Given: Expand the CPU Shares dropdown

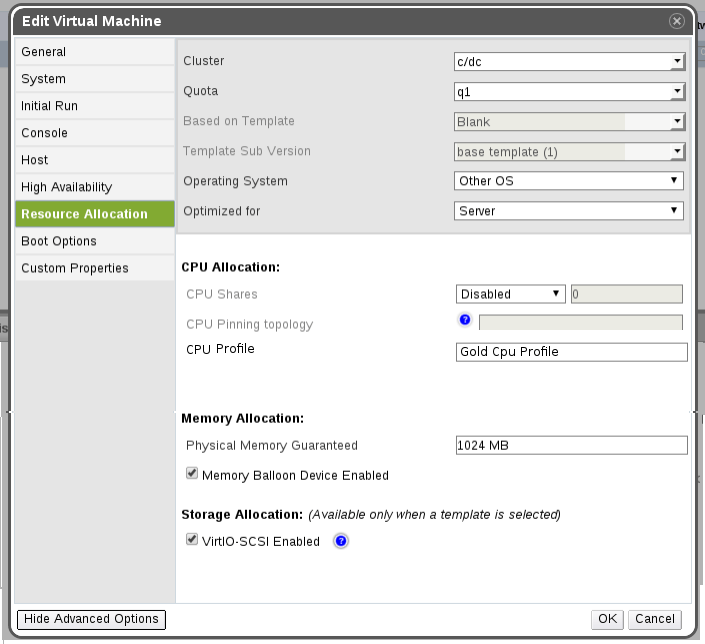Looking at the screenshot, I should tap(511, 294).
